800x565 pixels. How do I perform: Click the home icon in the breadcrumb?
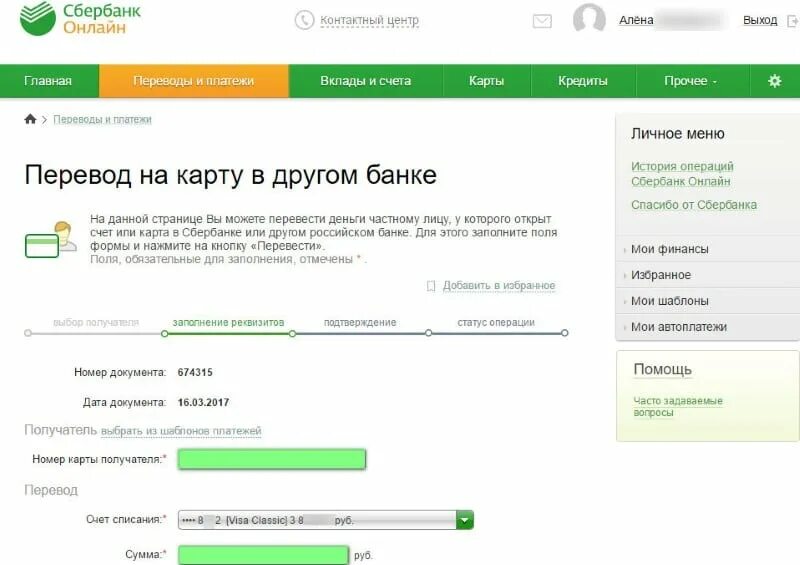click(30, 119)
